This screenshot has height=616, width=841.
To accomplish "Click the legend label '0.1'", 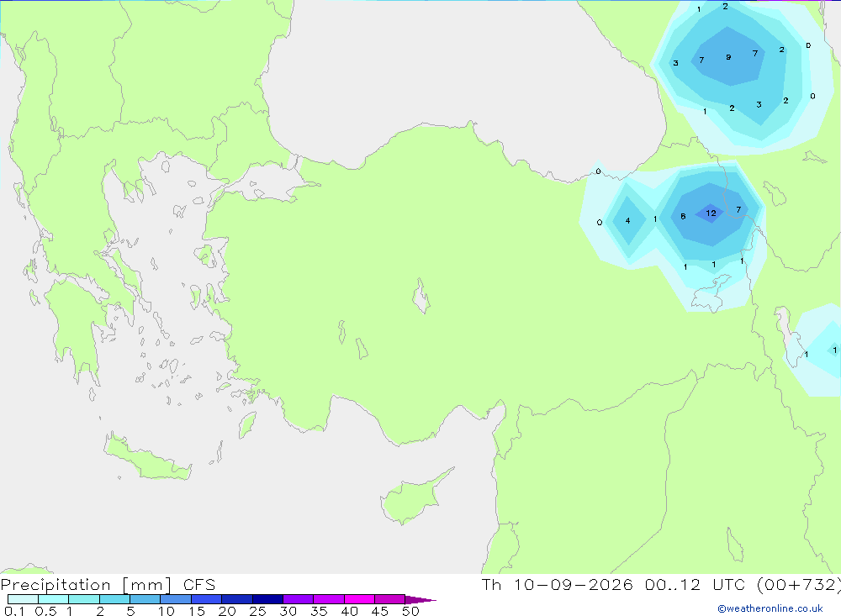I will (14, 611).
